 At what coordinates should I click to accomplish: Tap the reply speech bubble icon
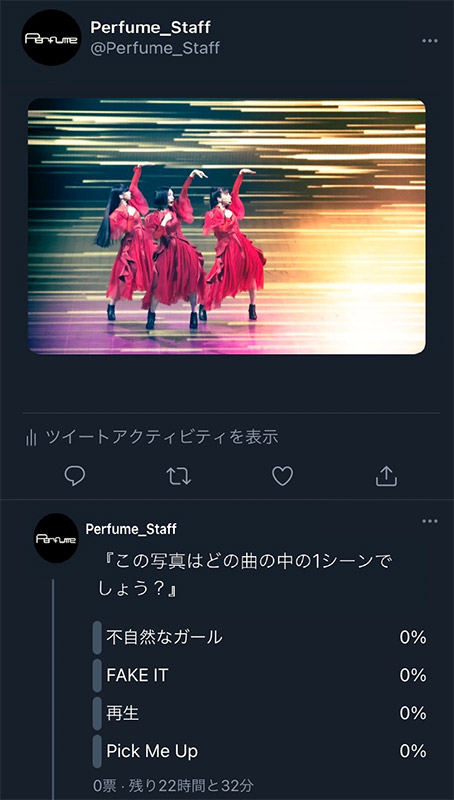75,476
